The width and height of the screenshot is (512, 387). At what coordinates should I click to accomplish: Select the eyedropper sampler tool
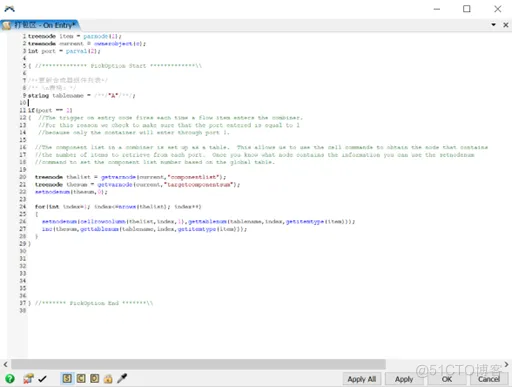pyautogui.click(x=122, y=378)
